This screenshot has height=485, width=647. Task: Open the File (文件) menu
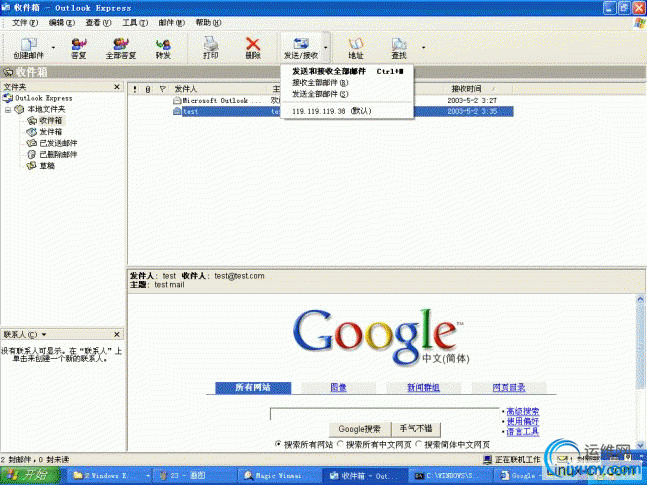(25, 23)
